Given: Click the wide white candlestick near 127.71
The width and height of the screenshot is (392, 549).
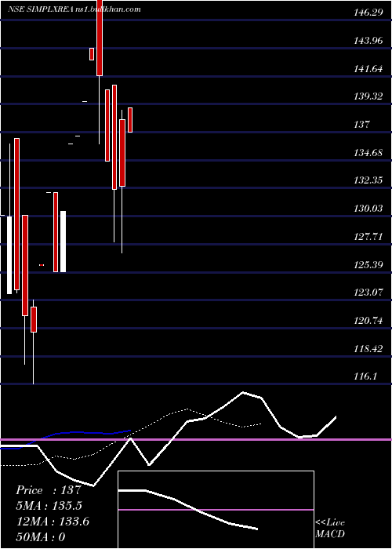Looking at the screenshot, I should pyautogui.click(x=63, y=242).
